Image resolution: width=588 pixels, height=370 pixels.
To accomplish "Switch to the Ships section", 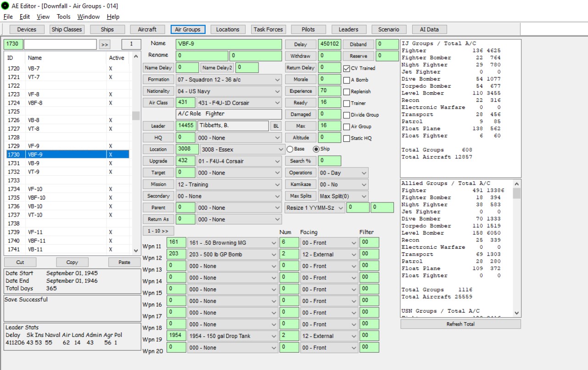I will (x=107, y=29).
